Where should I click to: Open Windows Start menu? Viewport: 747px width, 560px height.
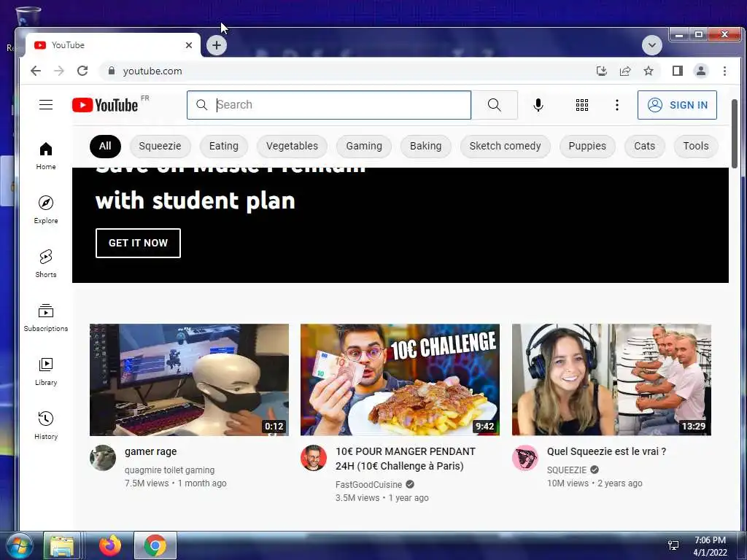20,545
